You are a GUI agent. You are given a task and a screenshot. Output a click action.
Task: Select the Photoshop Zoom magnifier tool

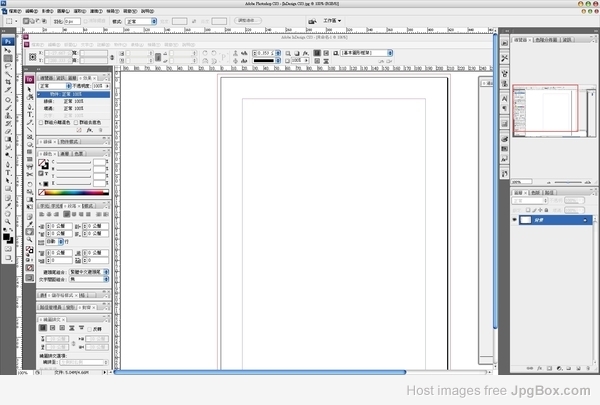click(8, 222)
